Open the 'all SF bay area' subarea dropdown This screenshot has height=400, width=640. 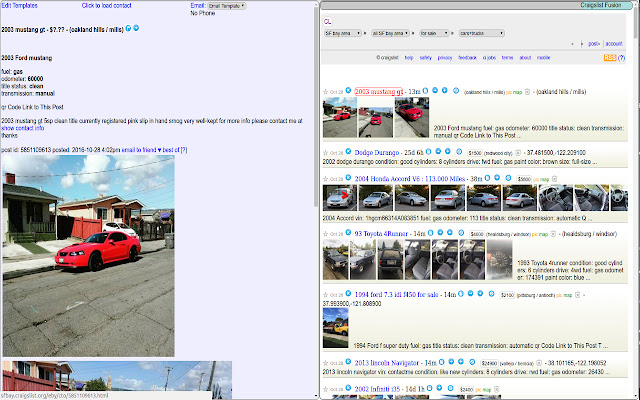point(391,33)
